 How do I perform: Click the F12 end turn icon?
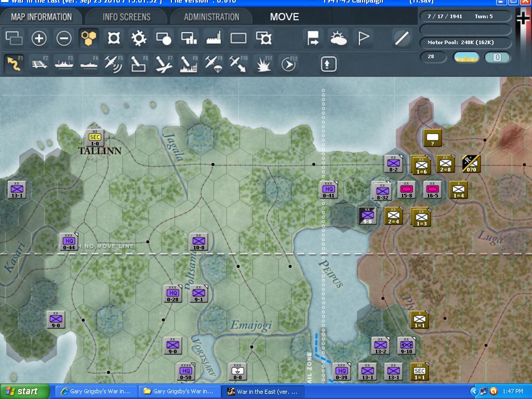pos(289,63)
